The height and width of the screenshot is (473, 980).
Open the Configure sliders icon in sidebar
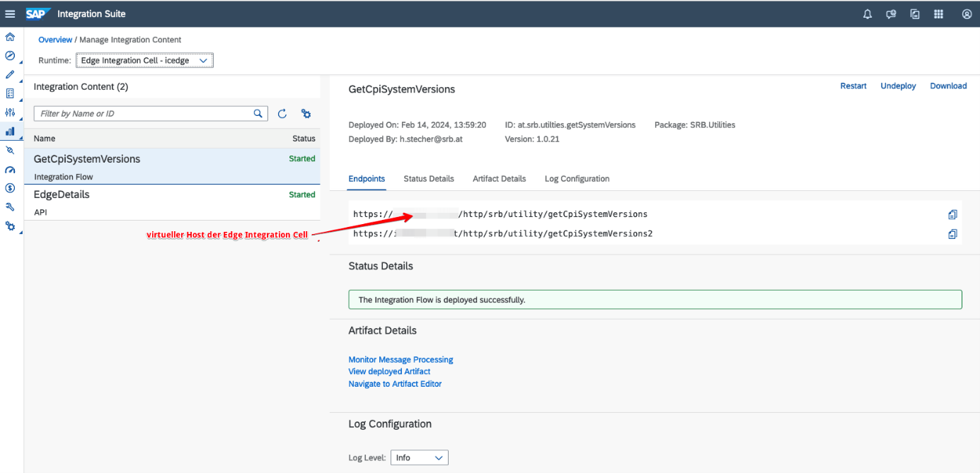[10, 112]
